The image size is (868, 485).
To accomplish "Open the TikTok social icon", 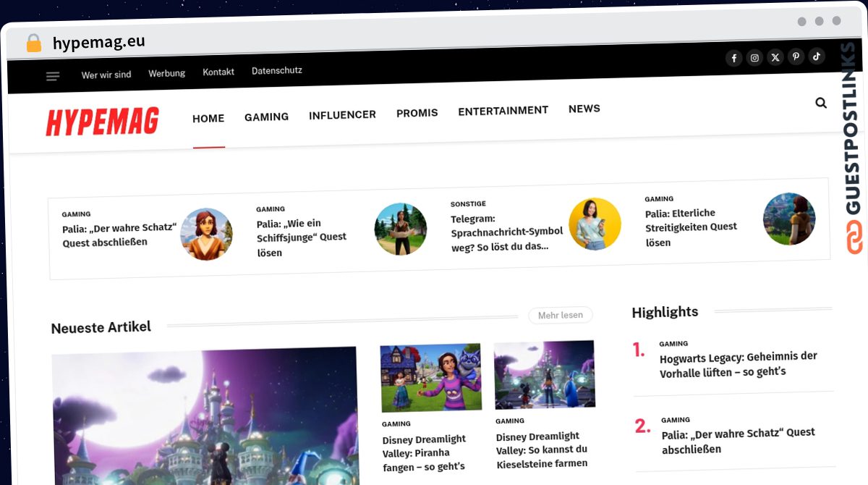I will coord(817,56).
